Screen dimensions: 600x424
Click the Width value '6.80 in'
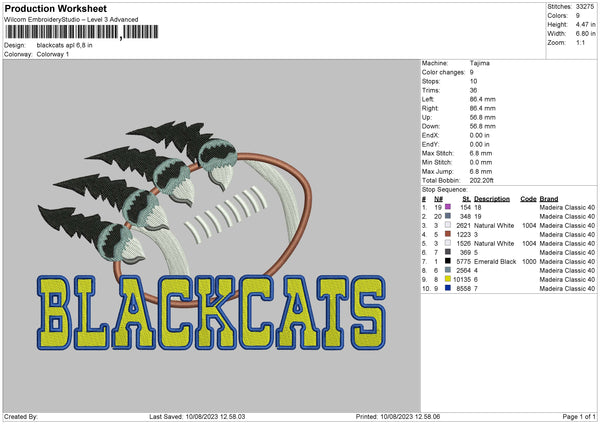tap(585, 34)
